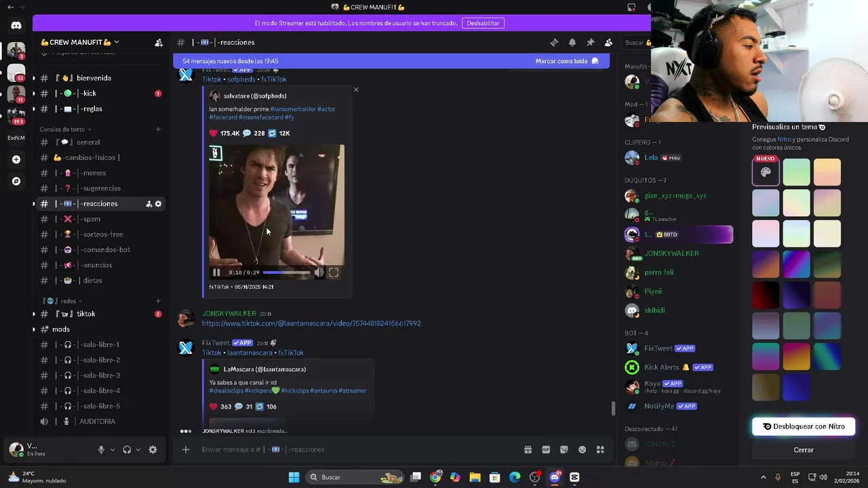Open the Nitro link in theme description
This screenshot has height=488, width=868.
coord(785,140)
